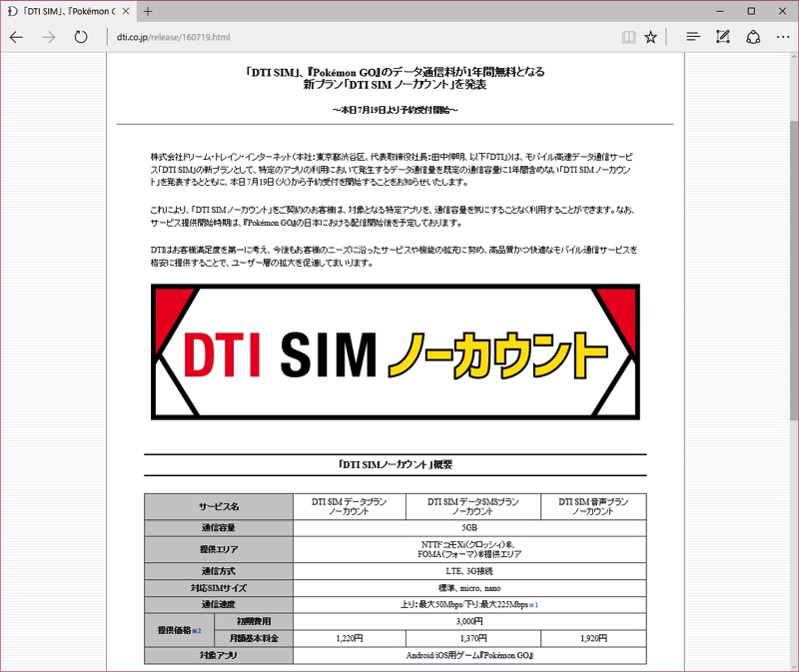Make a Web Note icon
This screenshot has width=799, height=672.
722,37
